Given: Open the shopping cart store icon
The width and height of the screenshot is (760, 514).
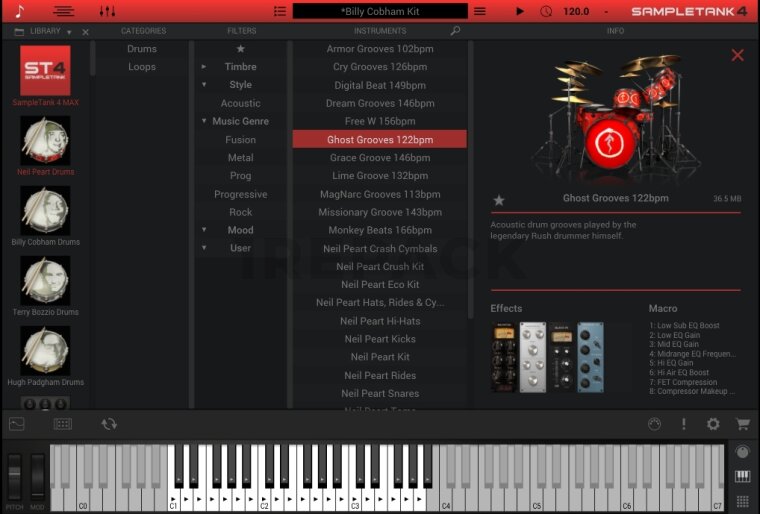Looking at the screenshot, I should (x=742, y=424).
